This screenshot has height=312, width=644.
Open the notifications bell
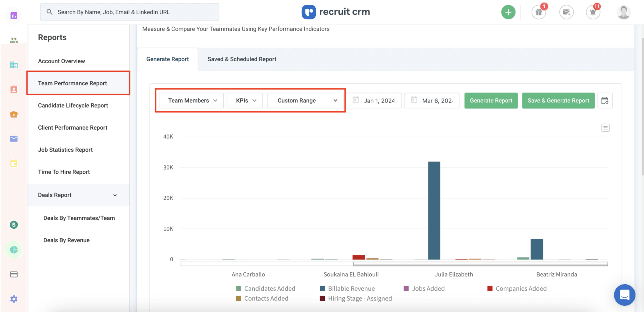pos(593,12)
